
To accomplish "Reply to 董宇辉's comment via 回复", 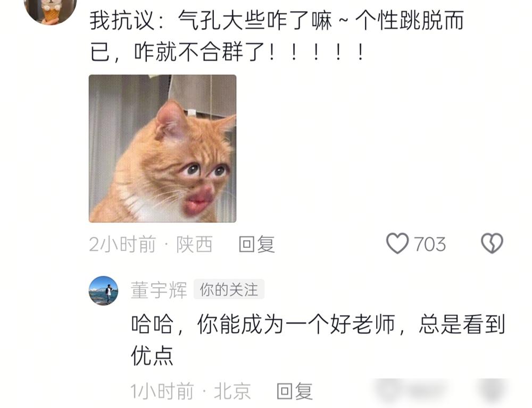I will point(295,391).
